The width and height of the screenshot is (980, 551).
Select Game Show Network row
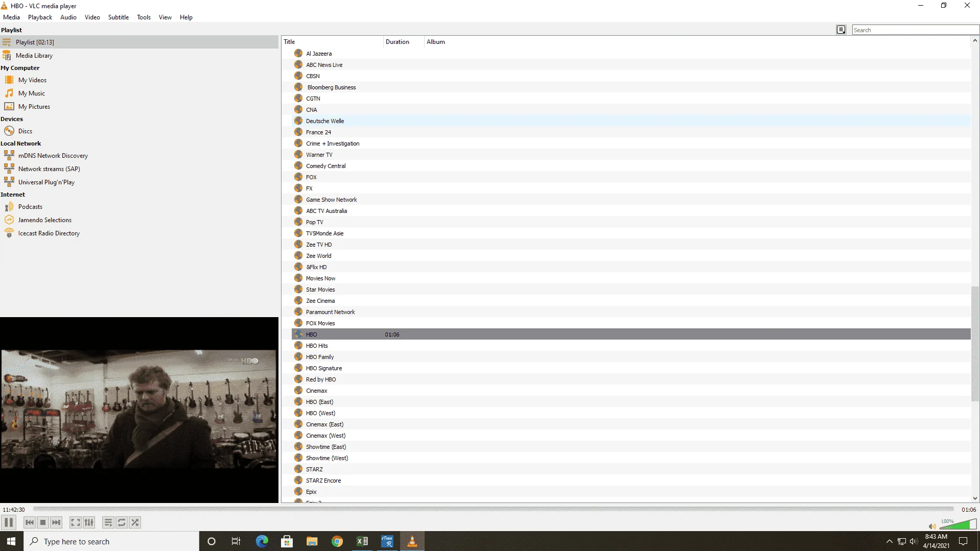631,200
